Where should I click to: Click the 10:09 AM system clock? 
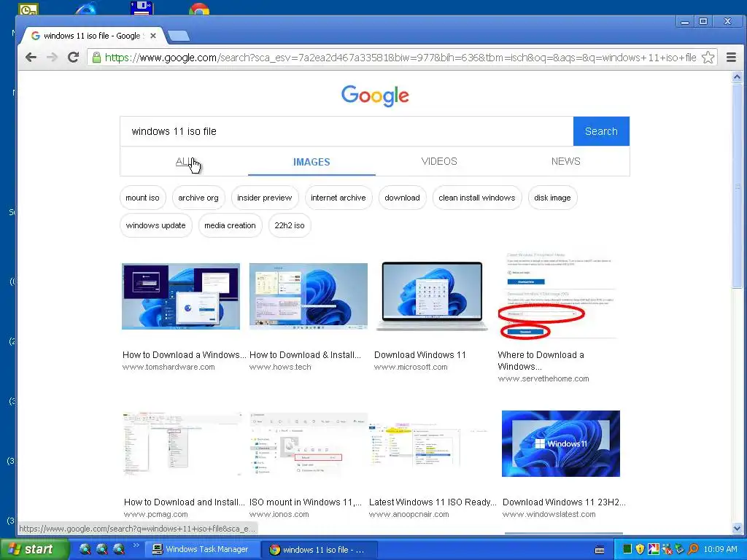(x=720, y=549)
